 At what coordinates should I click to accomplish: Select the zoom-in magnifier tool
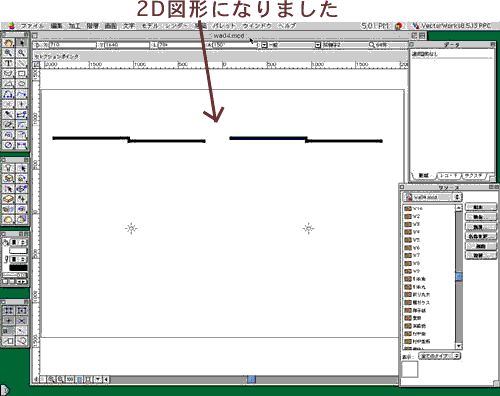tap(8, 53)
